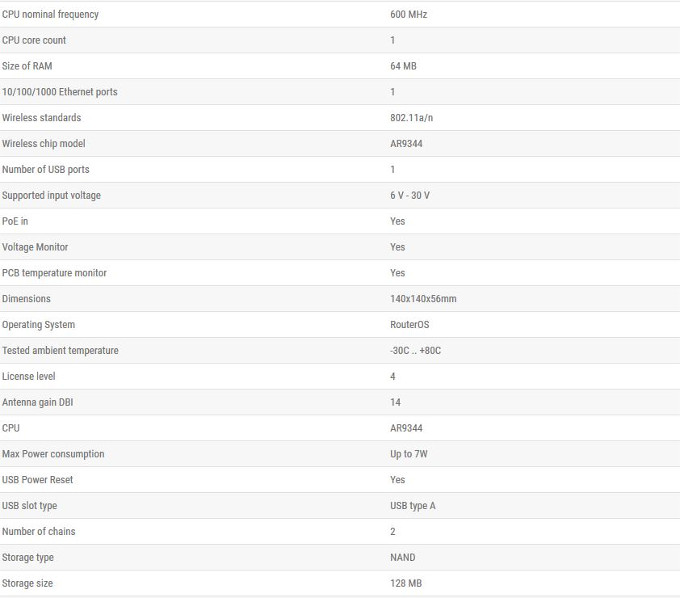This screenshot has width=680, height=598.
Task: Click the 10/100/1000 Ethernet ports label
Action: click(x=60, y=92)
